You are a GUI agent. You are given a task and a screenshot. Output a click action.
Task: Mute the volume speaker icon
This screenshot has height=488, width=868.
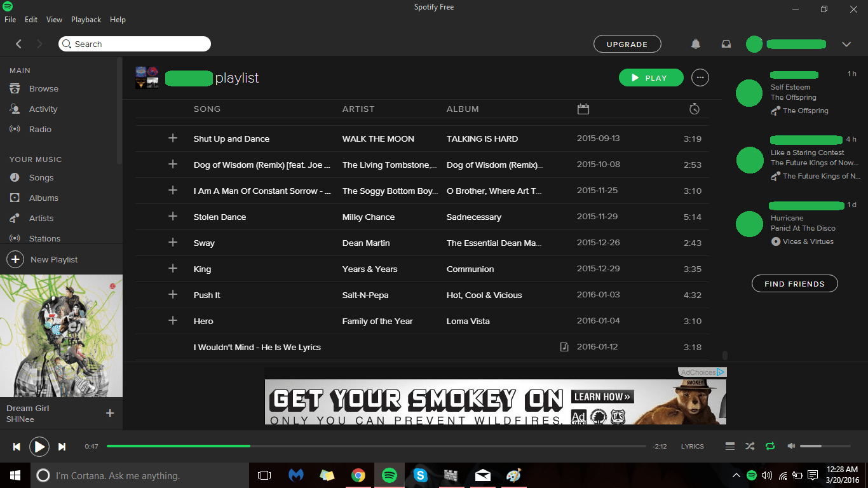tap(791, 446)
